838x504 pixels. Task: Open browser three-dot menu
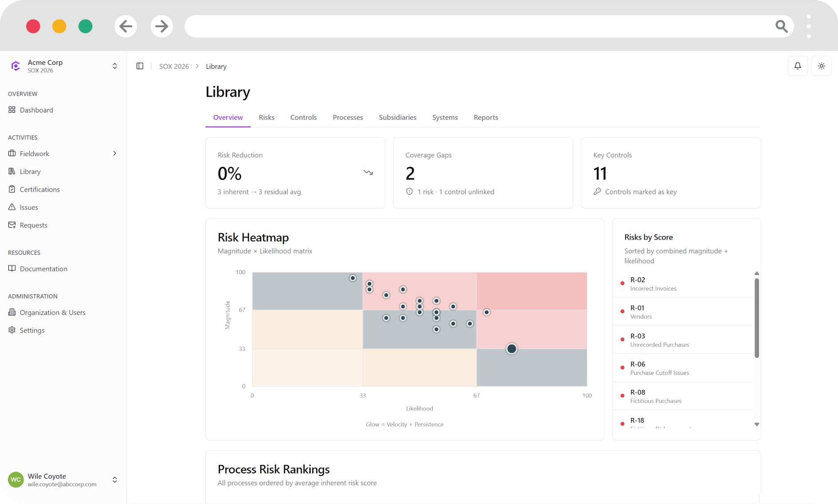809,26
